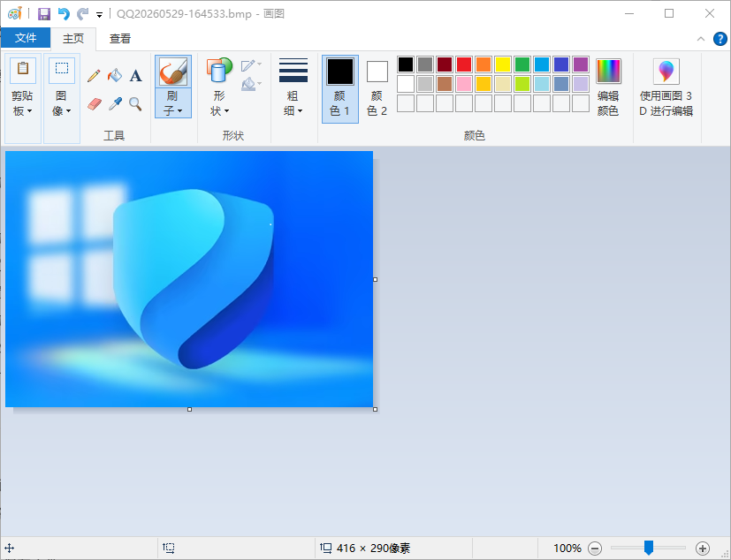Select 颜色 1 foreground color button

(x=340, y=89)
